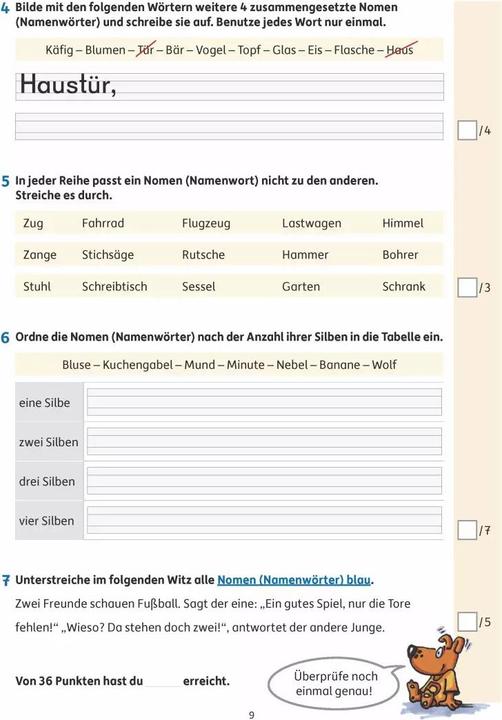
Task: Underline the noun "Spiel" in the joke
Action: click(x=328, y=604)
